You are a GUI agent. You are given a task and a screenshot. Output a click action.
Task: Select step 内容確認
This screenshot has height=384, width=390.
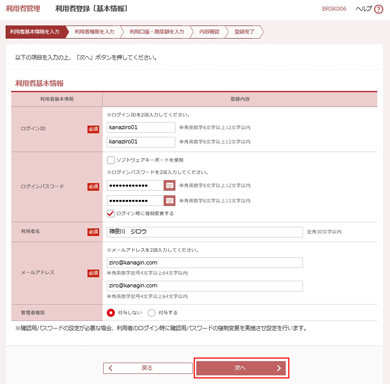coord(209,32)
